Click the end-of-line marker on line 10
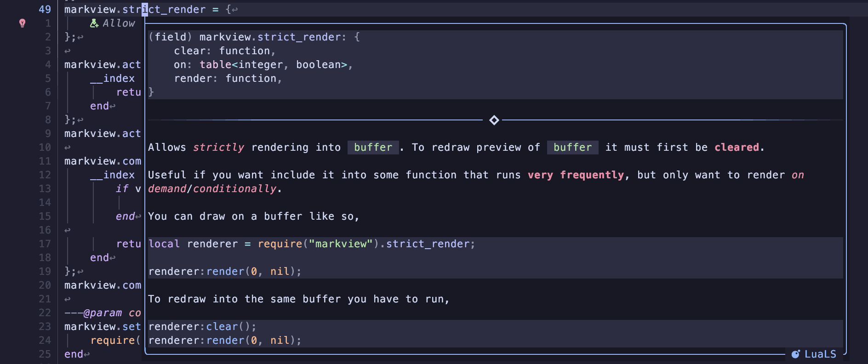Image resolution: width=868 pixels, height=364 pixels. [68, 148]
